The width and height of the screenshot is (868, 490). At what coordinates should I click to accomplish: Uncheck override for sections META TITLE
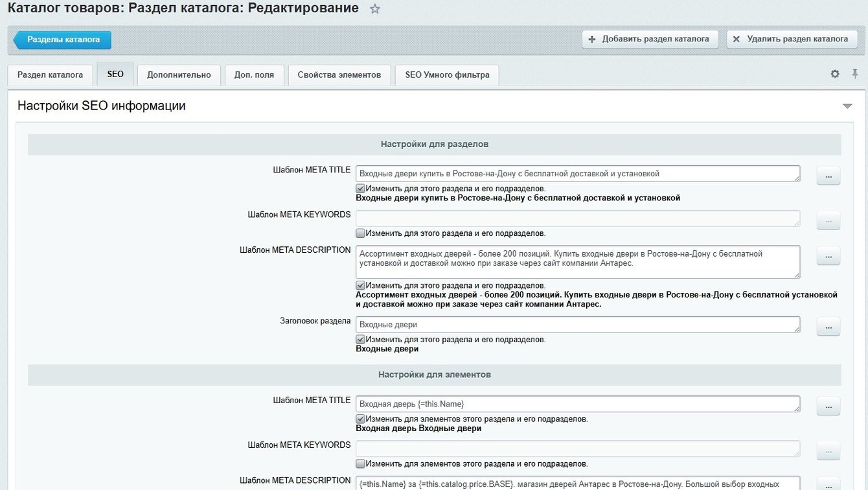[x=361, y=189]
